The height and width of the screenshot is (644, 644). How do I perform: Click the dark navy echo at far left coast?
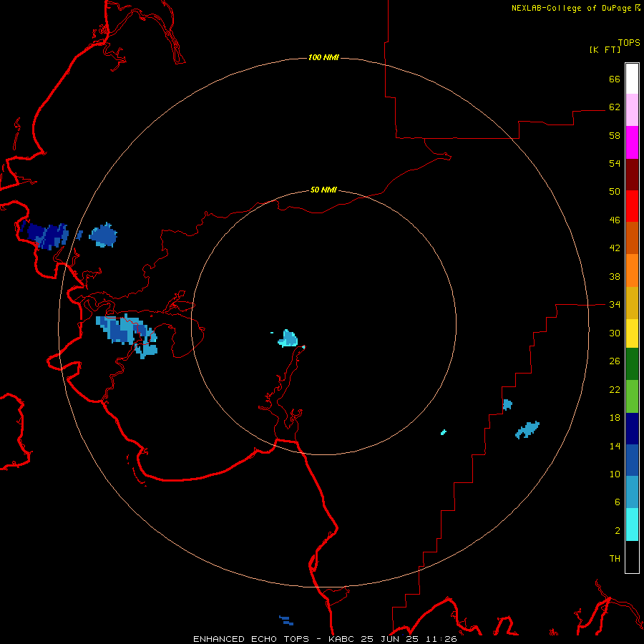pyautogui.click(x=44, y=235)
